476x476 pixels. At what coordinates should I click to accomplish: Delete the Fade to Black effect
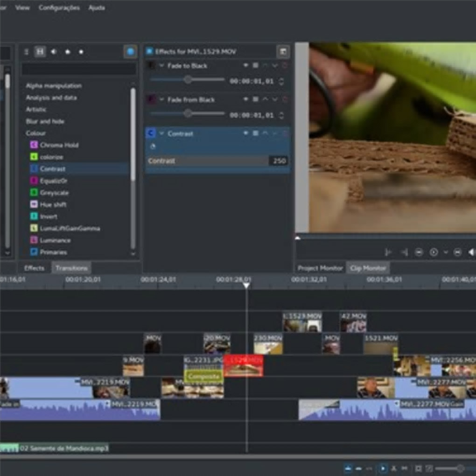pyautogui.click(x=285, y=66)
